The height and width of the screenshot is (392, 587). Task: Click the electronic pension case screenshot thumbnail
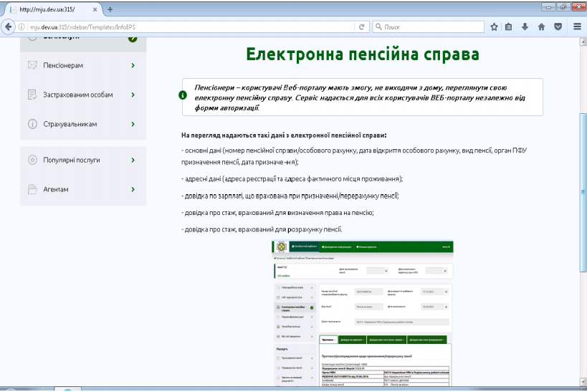pyautogui.click(x=363, y=313)
